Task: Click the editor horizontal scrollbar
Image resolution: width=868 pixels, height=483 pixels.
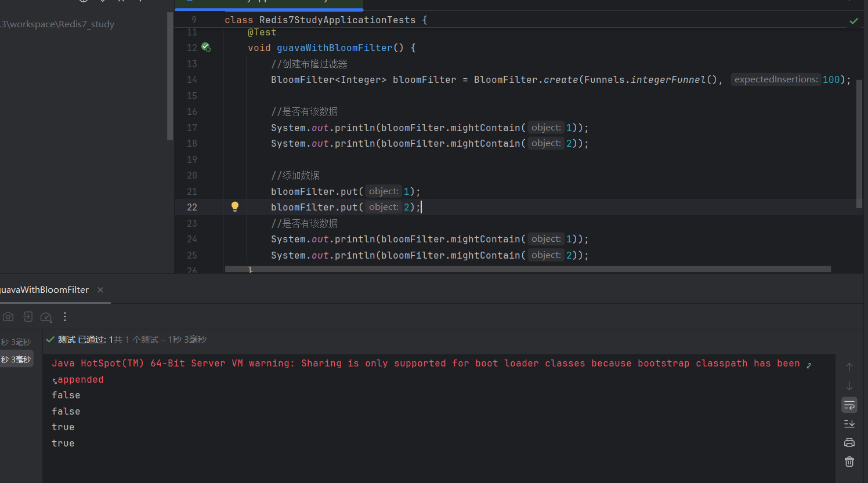Action: 527,269
